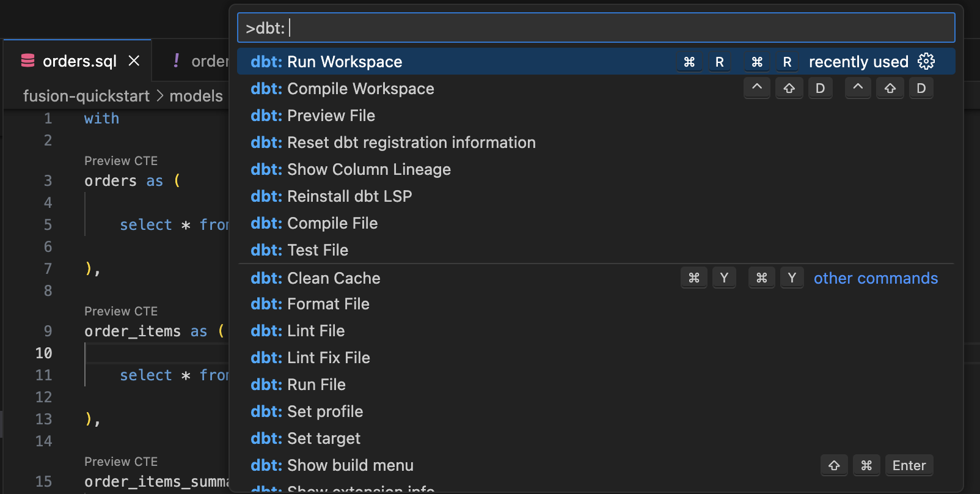The height and width of the screenshot is (494, 980).
Task: Run the dbt: Preview File command
Action: click(x=313, y=116)
